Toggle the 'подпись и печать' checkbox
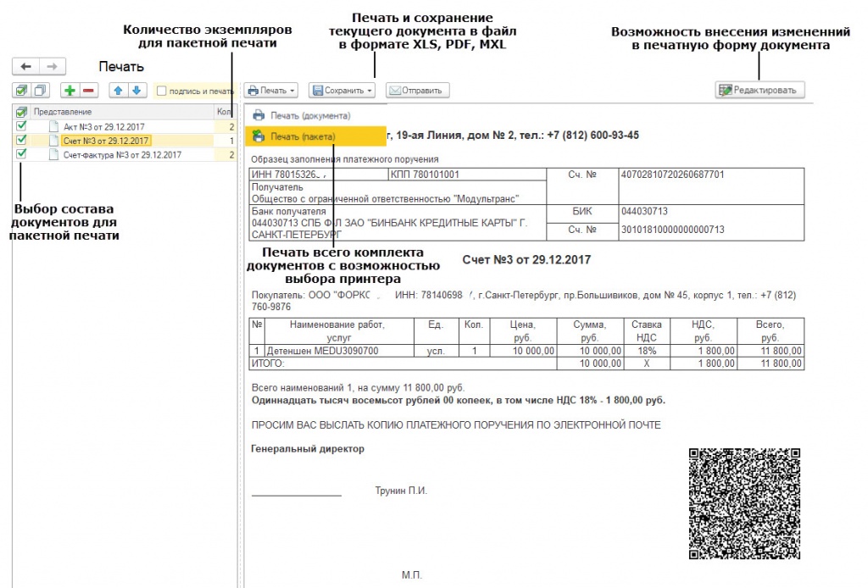868x588 pixels. (x=162, y=91)
